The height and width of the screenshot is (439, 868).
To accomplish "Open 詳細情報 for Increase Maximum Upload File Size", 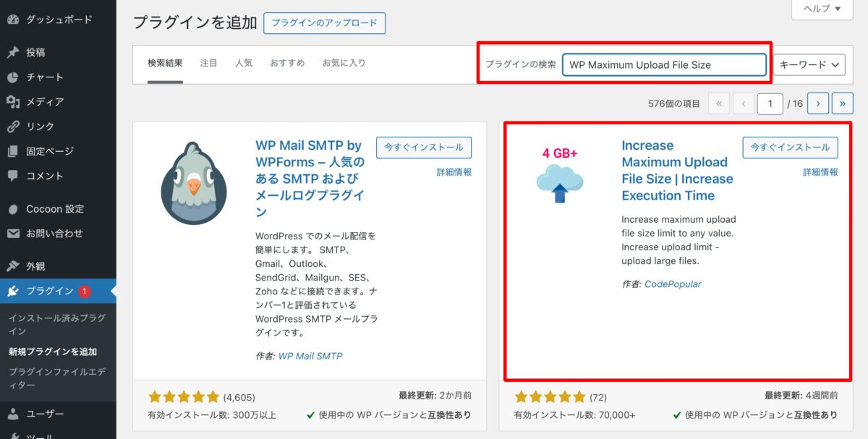I will coord(820,172).
